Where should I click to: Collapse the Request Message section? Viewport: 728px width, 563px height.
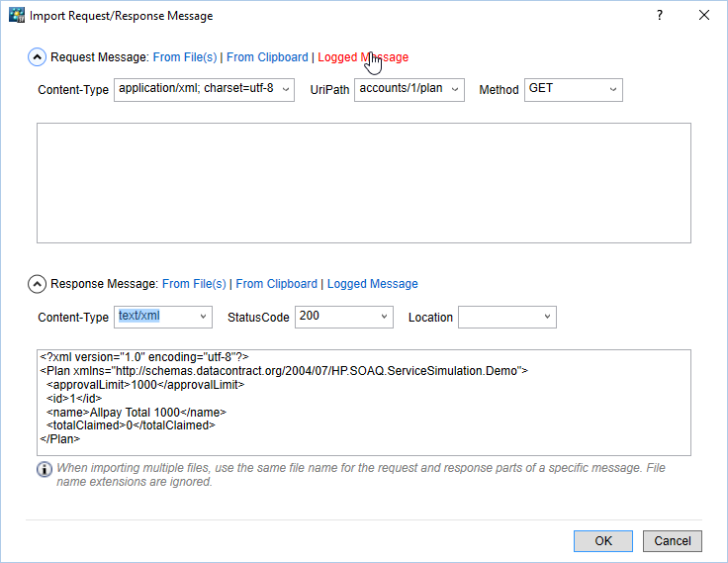(37, 57)
